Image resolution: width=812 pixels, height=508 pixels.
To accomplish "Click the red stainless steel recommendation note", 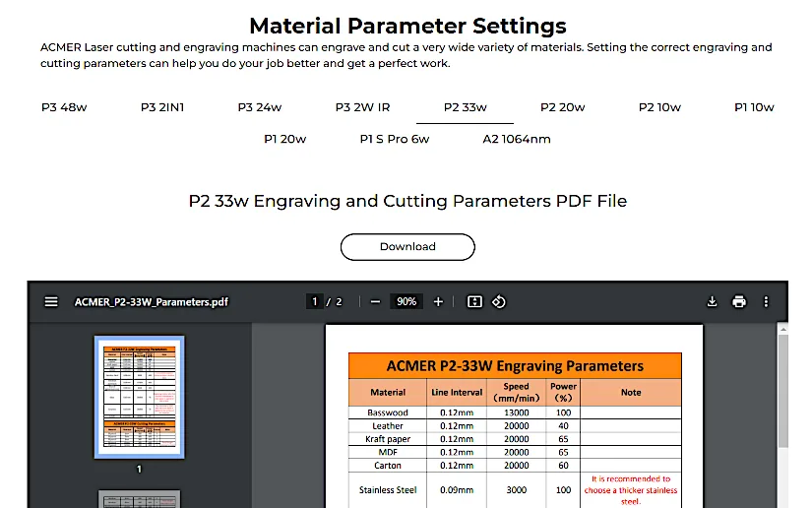I will [x=631, y=490].
